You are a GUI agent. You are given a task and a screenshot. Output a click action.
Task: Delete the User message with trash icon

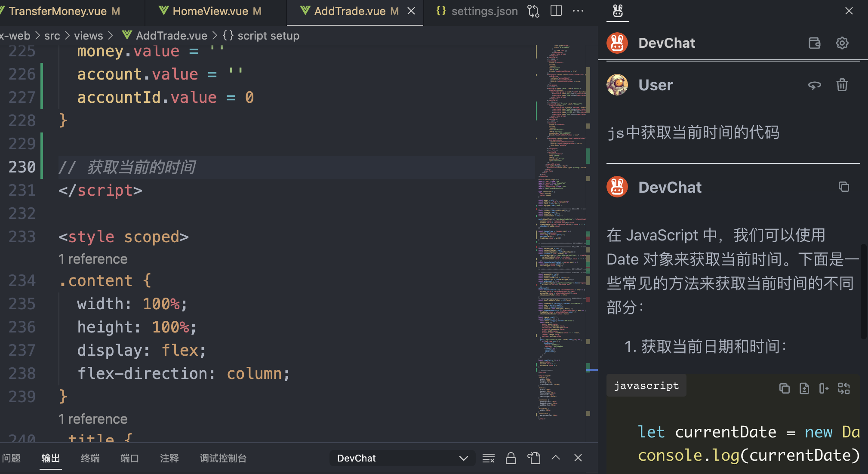(842, 85)
